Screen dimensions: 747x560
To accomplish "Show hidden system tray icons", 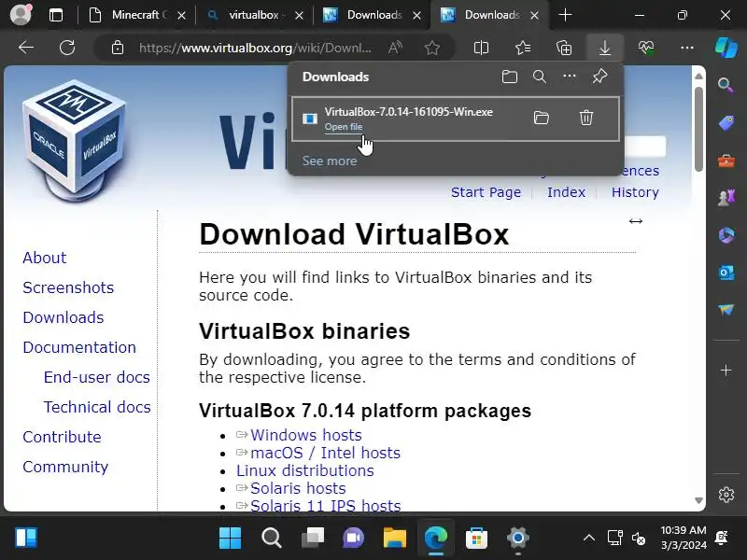I will (x=589, y=539).
